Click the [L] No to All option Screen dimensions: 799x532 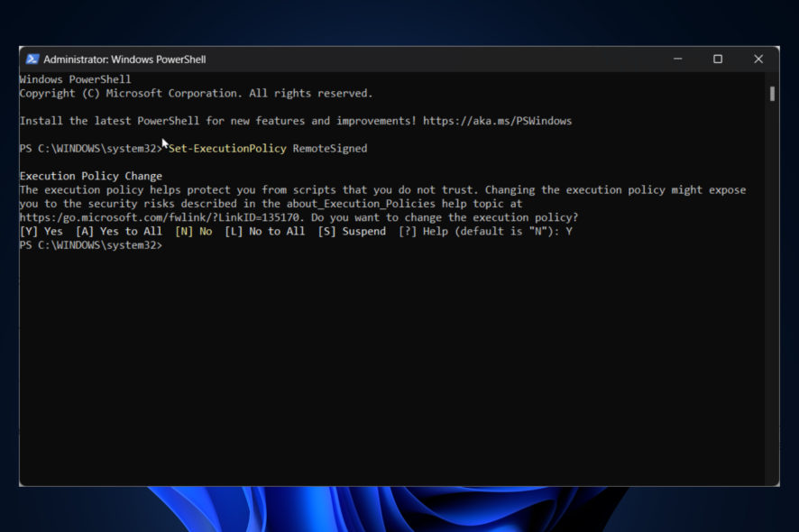point(263,231)
